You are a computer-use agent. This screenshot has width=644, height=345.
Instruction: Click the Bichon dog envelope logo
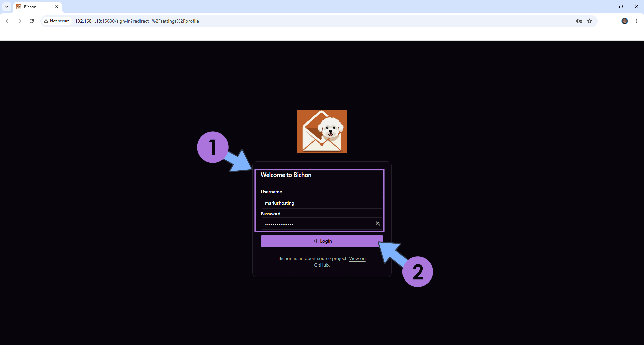pyautogui.click(x=322, y=132)
